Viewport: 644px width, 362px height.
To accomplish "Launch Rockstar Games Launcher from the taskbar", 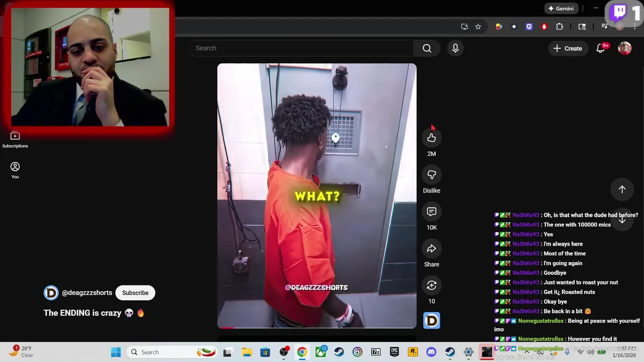I will click(x=413, y=352).
